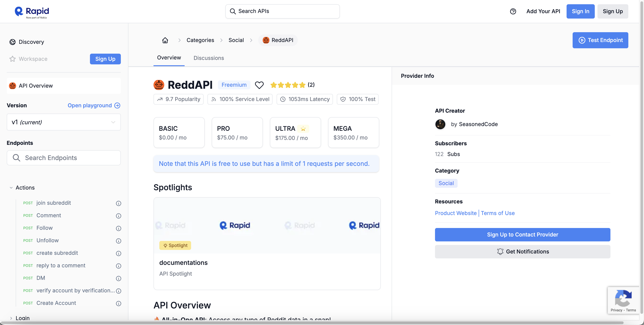Select API Overview in the sidebar
The height and width of the screenshot is (325, 644).
pos(64,86)
